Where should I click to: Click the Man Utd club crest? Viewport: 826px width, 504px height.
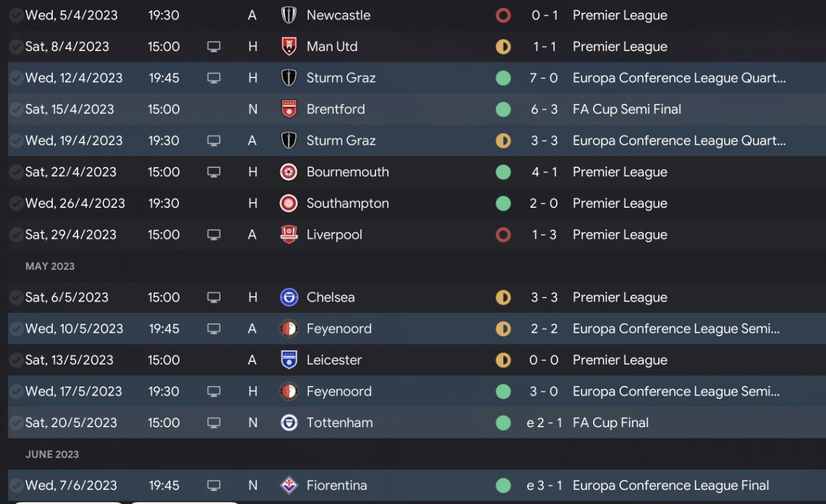coord(288,46)
